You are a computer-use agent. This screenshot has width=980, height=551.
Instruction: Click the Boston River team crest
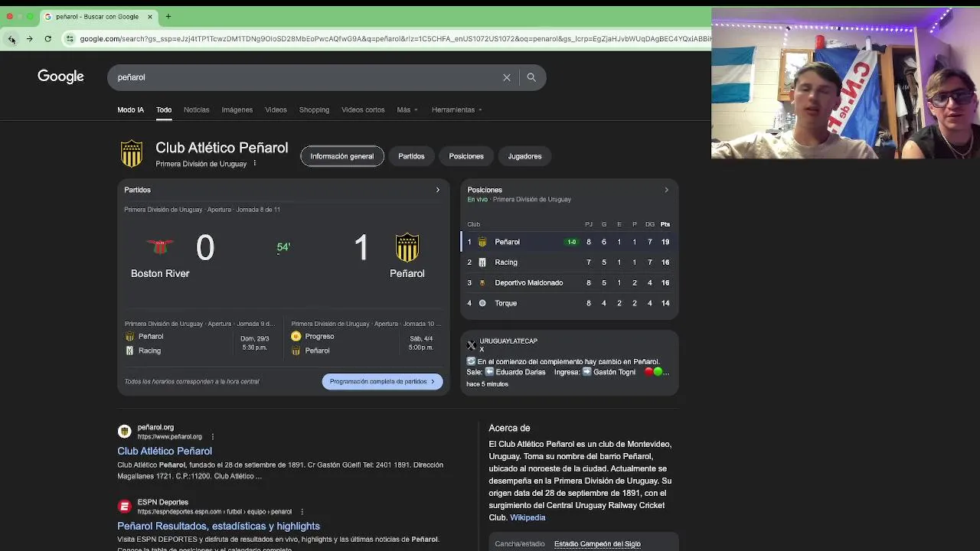point(160,246)
